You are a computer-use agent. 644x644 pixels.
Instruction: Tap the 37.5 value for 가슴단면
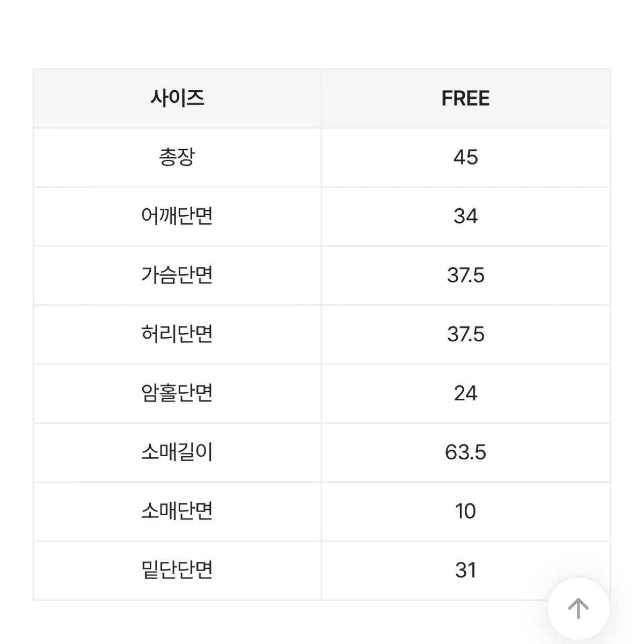click(466, 276)
